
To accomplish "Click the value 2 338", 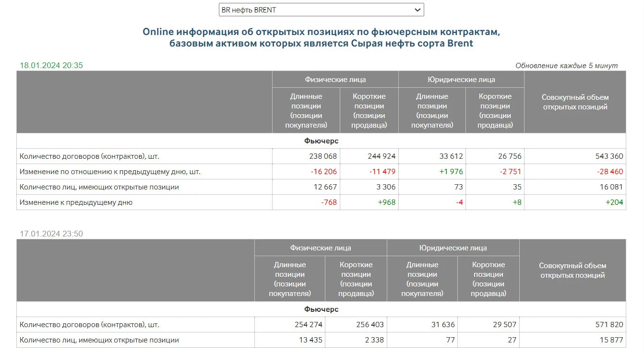I will (x=374, y=340).
